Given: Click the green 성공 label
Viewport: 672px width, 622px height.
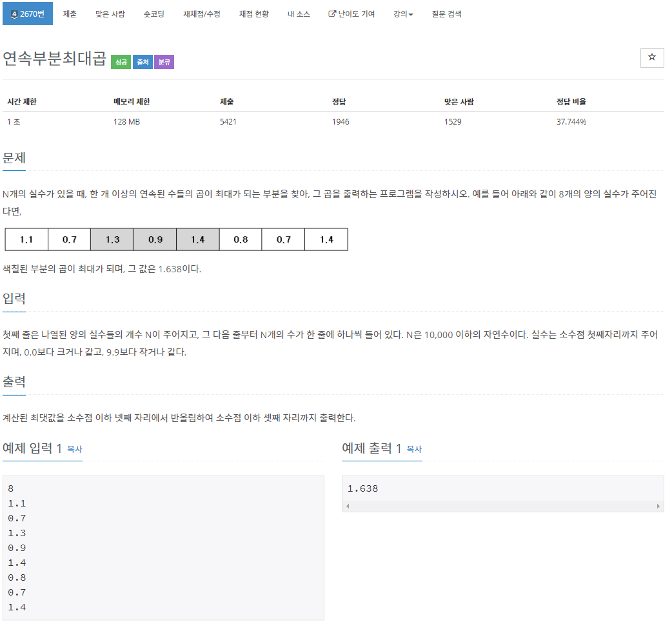Looking at the screenshot, I should pyautogui.click(x=121, y=62).
